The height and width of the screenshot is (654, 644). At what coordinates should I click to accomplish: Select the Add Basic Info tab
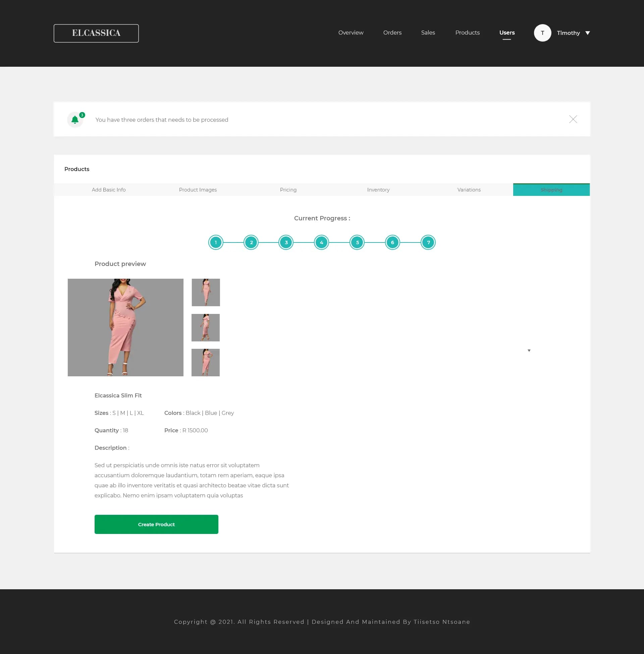(109, 189)
